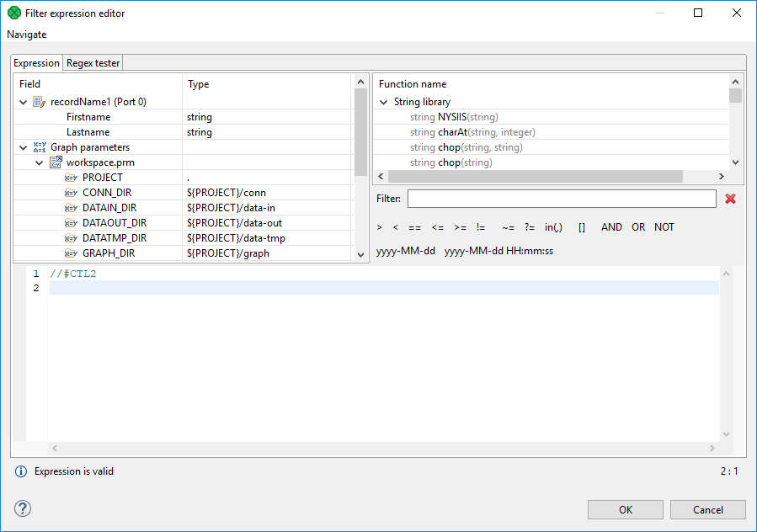Viewport: 757px width, 532px height.
Task: Click inside the Filter text field
Action: (562, 199)
